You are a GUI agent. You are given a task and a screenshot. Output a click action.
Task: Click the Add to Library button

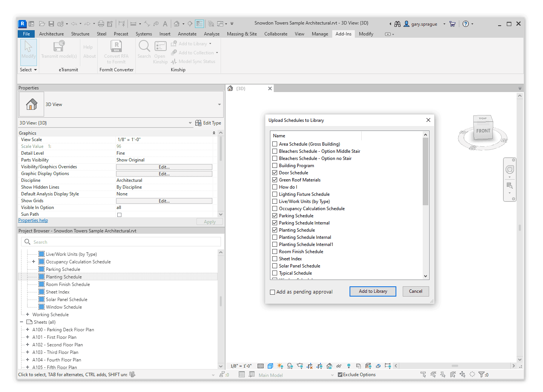373,291
